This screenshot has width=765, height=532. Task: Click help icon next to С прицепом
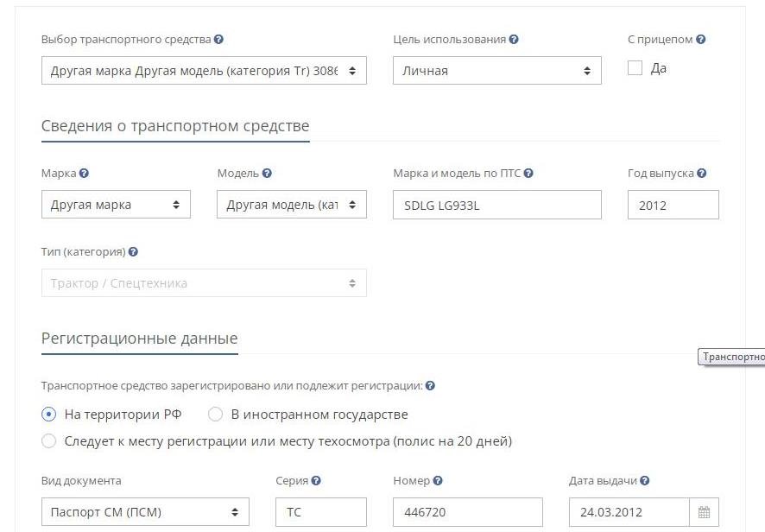click(700, 40)
